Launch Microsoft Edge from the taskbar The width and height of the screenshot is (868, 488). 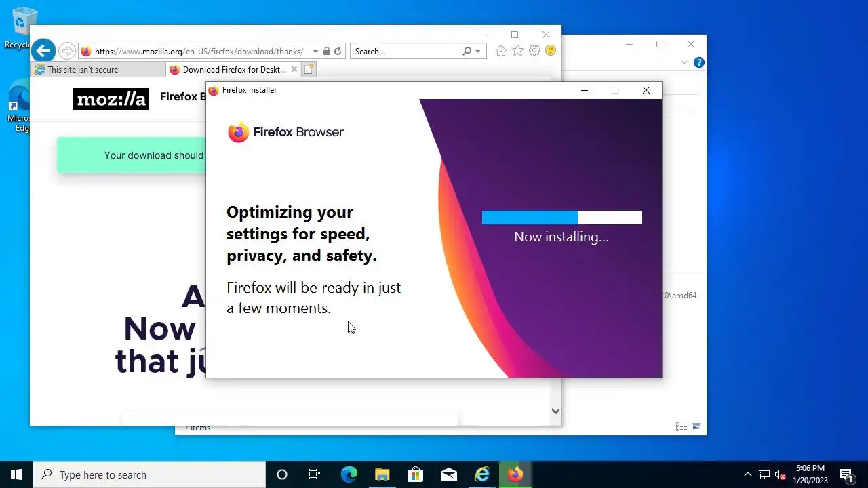pyautogui.click(x=349, y=474)
